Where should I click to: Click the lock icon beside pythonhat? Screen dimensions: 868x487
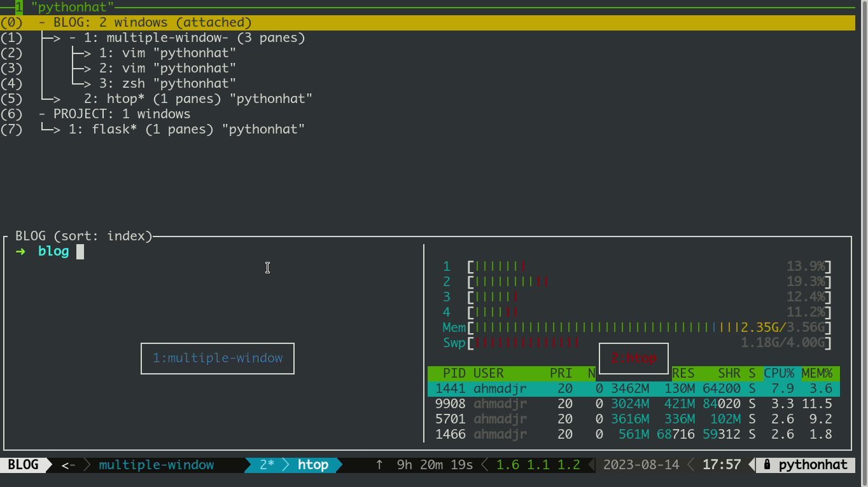coord(767,465)
